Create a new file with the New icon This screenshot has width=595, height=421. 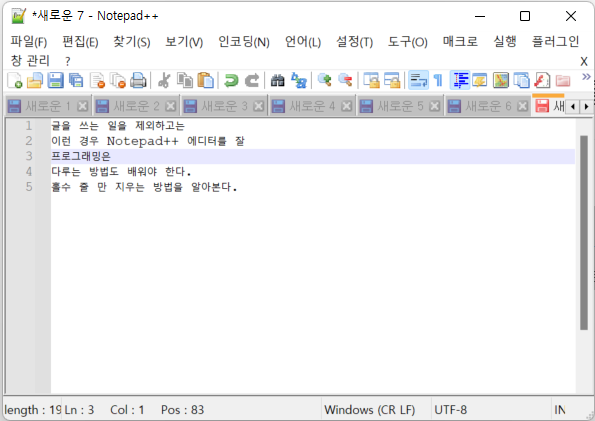pos(14,80)
